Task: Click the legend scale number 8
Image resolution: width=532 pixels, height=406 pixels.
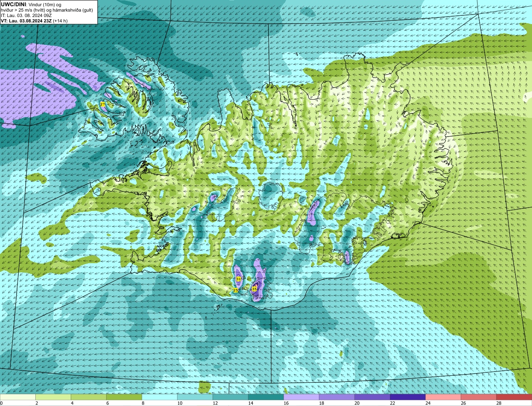Action: tap(143, 403)
